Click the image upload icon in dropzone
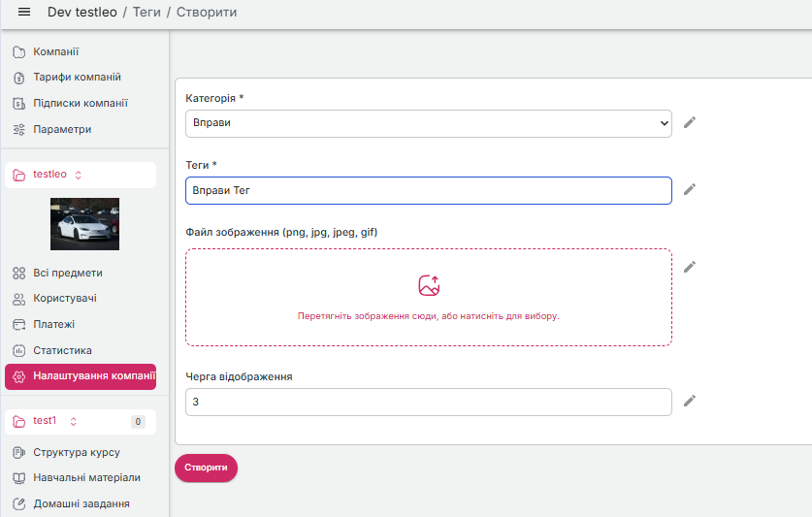The width and height of the screenshot is (812, 517). pyautogui.click(x=429, y=285)
